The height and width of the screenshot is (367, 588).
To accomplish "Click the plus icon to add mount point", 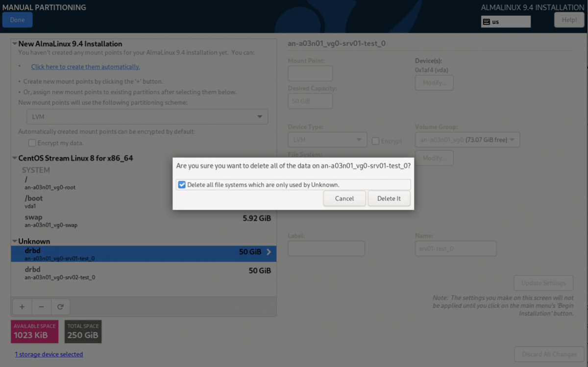I will click(22, 307).
